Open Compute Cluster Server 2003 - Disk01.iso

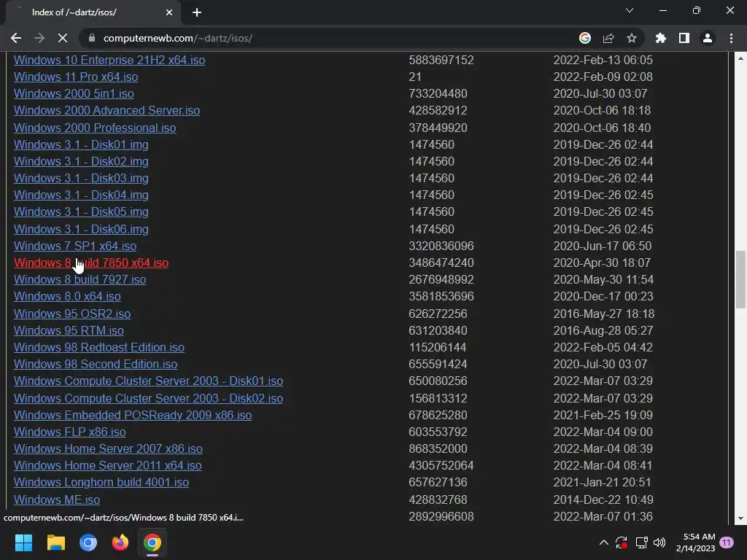(148, 381)
